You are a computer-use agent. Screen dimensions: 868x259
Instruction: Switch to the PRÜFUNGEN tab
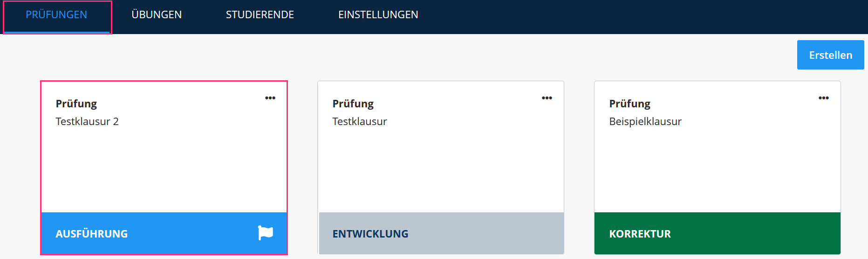(56, 15)
